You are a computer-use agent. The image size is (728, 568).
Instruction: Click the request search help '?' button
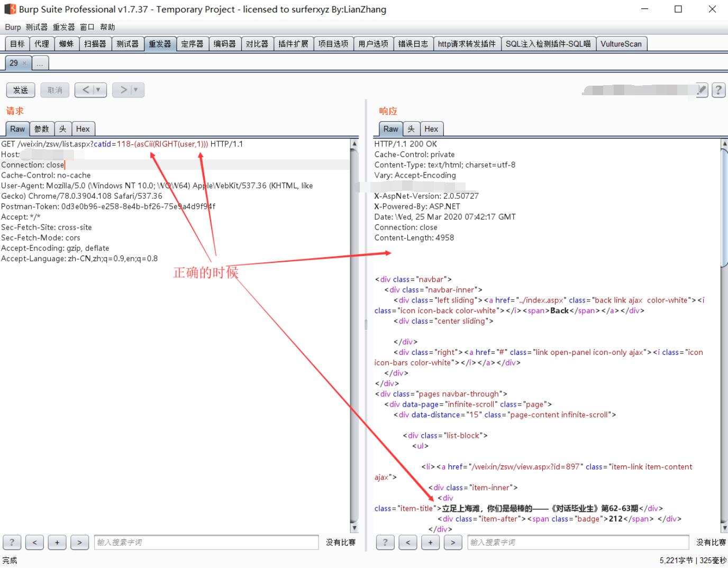coord(12,542)
